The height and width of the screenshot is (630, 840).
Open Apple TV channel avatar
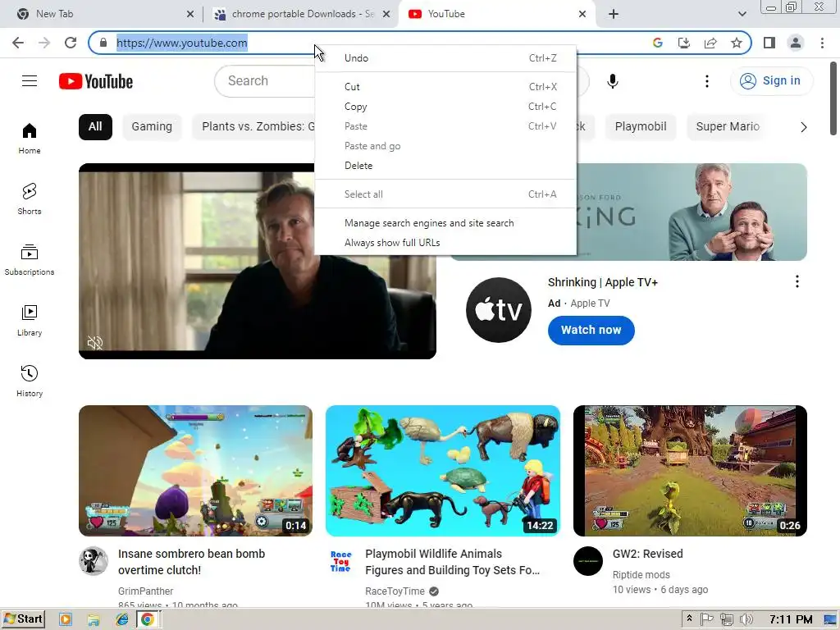(498, 310)
